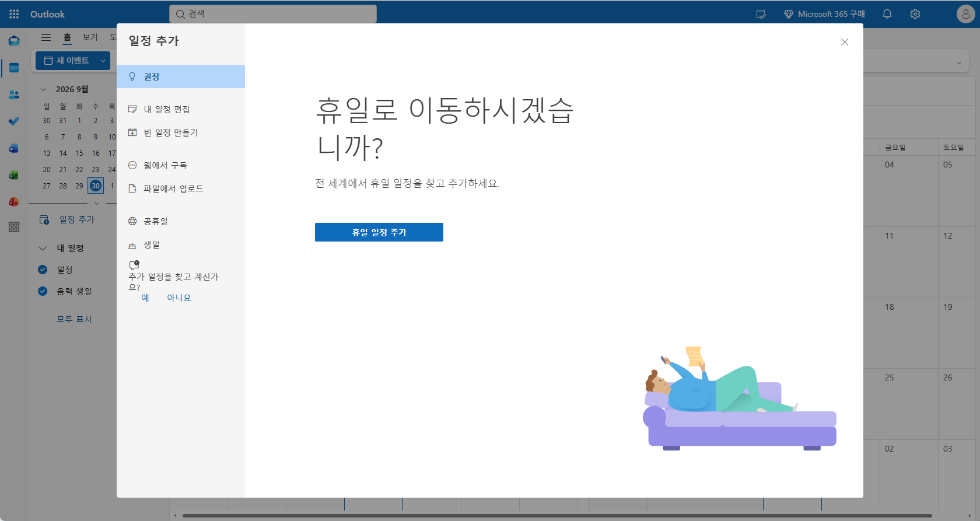Viewport: 980px width, 521px height.
Task: Choose 파일에서 업로드 option
Action: (x=181, y=188)
